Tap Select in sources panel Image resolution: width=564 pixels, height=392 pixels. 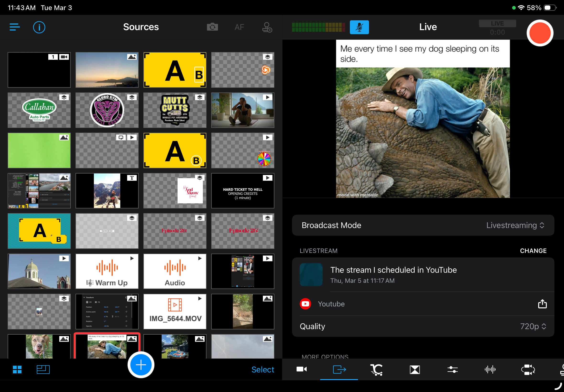coord(262,369)
